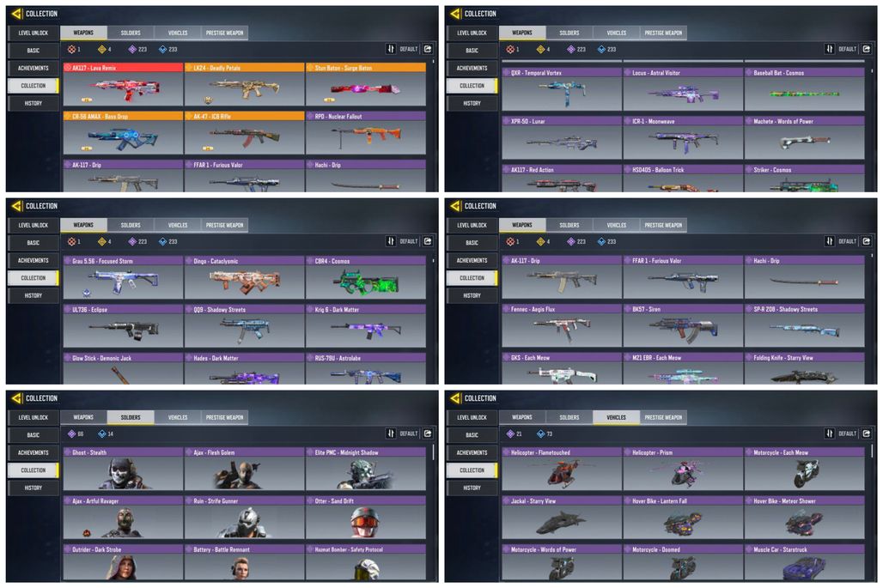This screenshot has height=588, width=883.
Task: Select the rare filter icon showing 14
Action: (102, 433)
